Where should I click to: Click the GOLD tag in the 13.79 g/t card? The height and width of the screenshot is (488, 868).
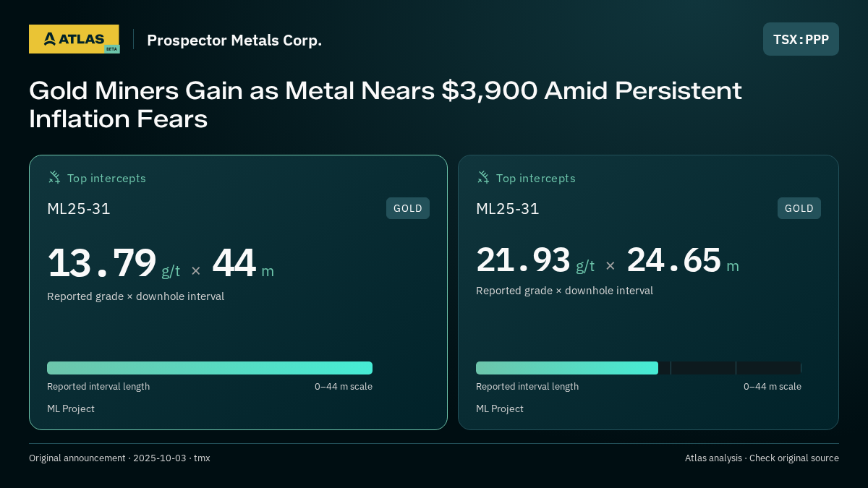(408, 208)
